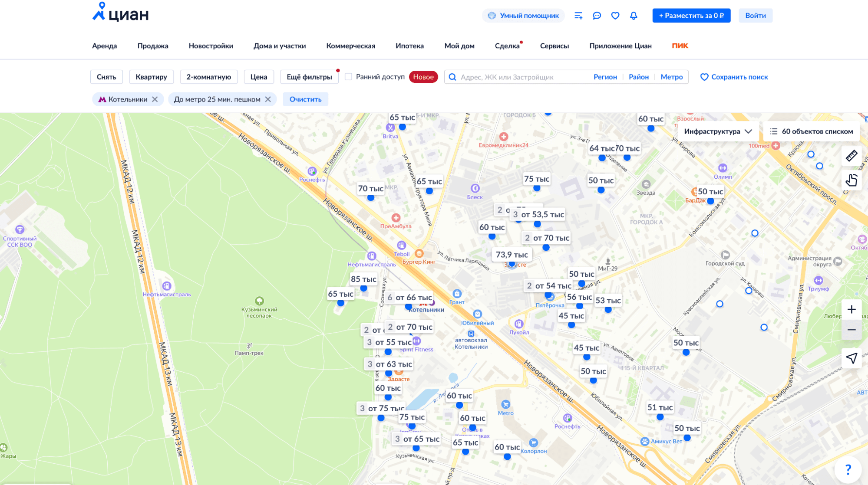
Task: Open the comparison list icon in the header
Action: click(578, 16)
